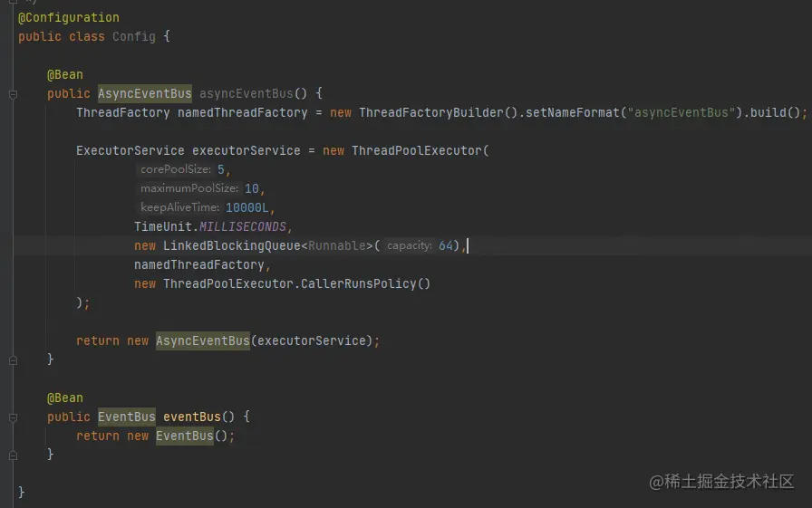The height and width of the screenshot is (508, 812).
Task: Click the AsyncEventBus return type
Action: [145, 93]
